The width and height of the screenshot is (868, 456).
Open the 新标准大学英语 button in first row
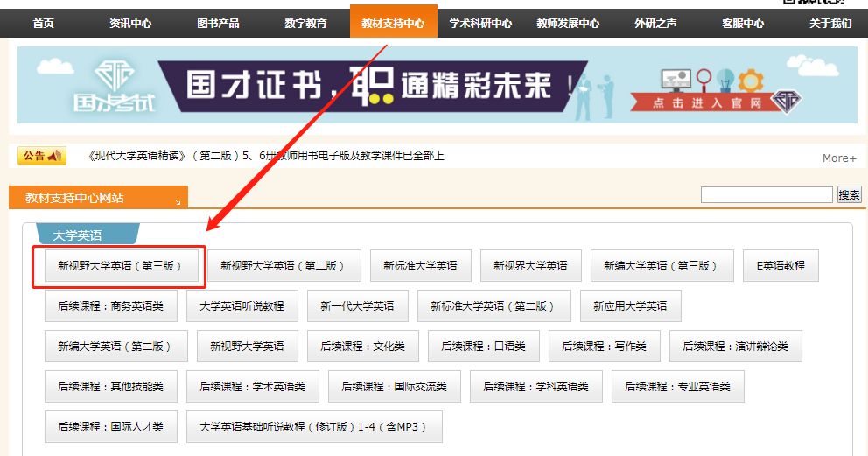pyautogui.click(x=421, y=265)
